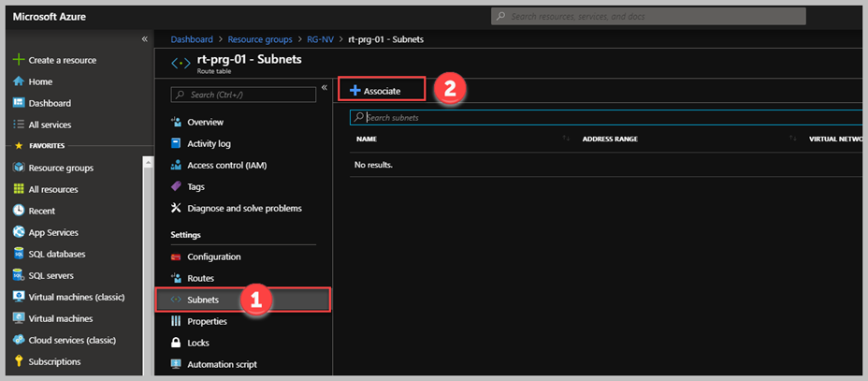
Task: Select the SQL databases icon
Action: point(19,254)
